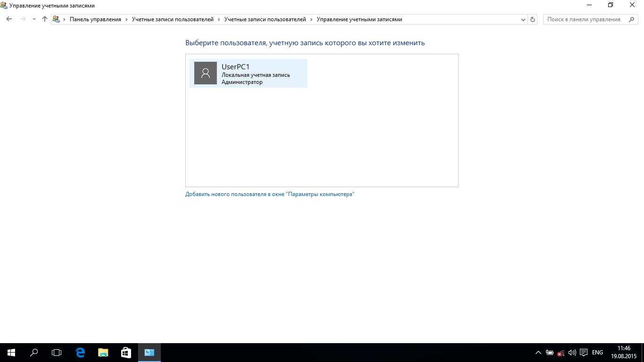The width and height of the screenshot is (644, 362).
Task: Open the clock showing 11:46
Action: pos(624,352)
